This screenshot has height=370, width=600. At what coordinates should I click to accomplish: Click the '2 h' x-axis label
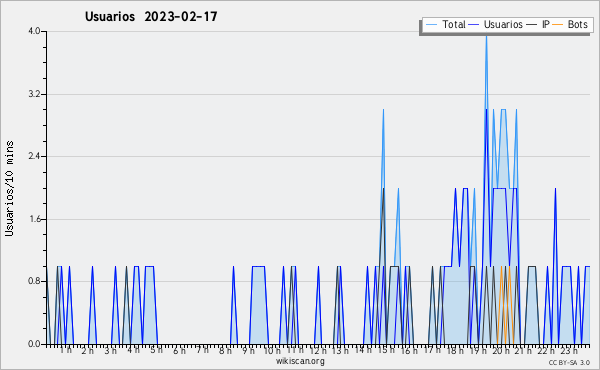[87, 351]
